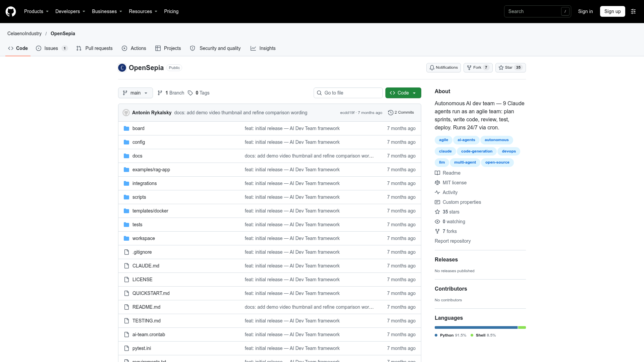The height and width of the screenshot is (362, 644).
Task: Switch to the Pull requests tab
Action: 95,48
